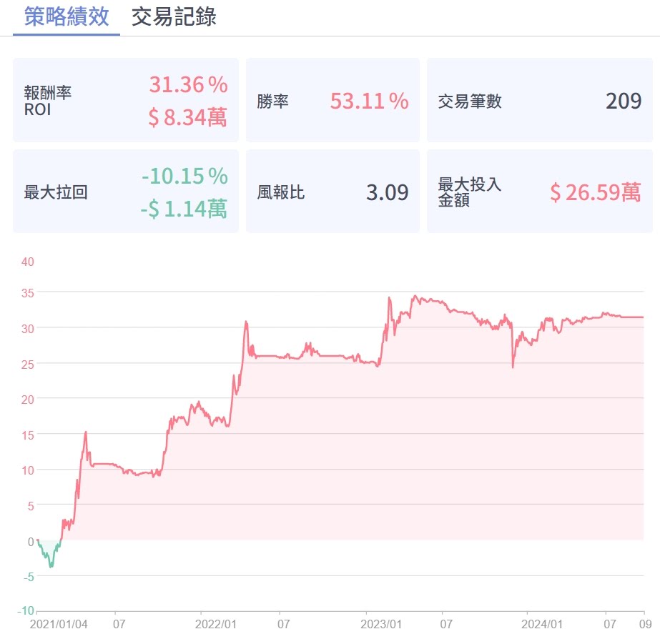Click the 交易筆數 209 card
Viewport: 660px width, 644px height.
tap(540, 100)
